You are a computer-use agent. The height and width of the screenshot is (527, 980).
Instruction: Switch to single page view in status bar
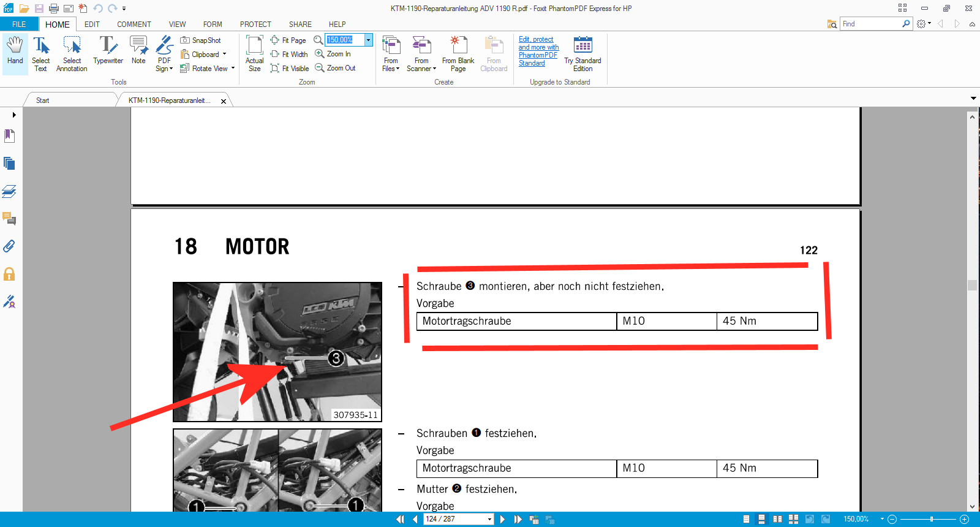click(746, 519)
